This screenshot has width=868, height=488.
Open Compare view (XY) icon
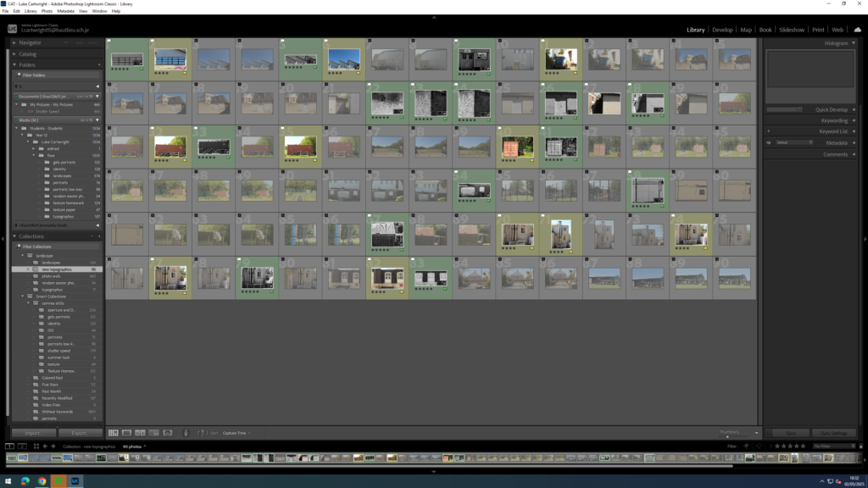point(140,433)
